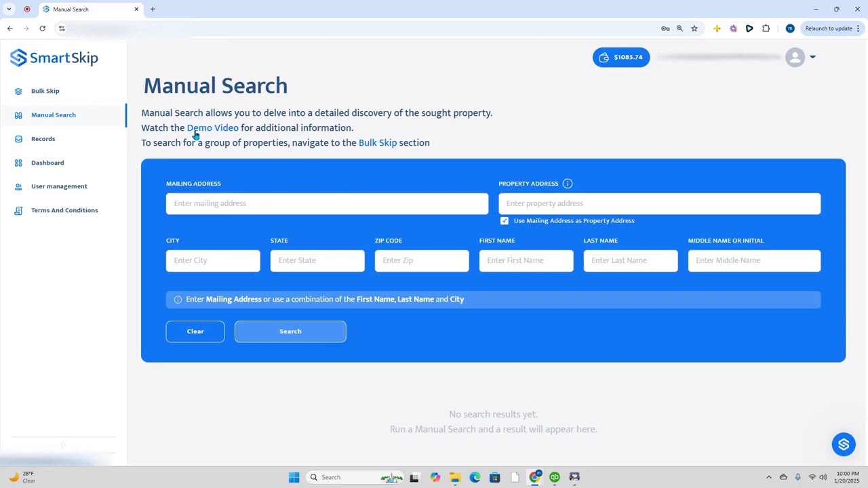Image resolution: width=868 pixels, height=488 pixels.
Task: Click the Enter City field
Action: (213, 260)
